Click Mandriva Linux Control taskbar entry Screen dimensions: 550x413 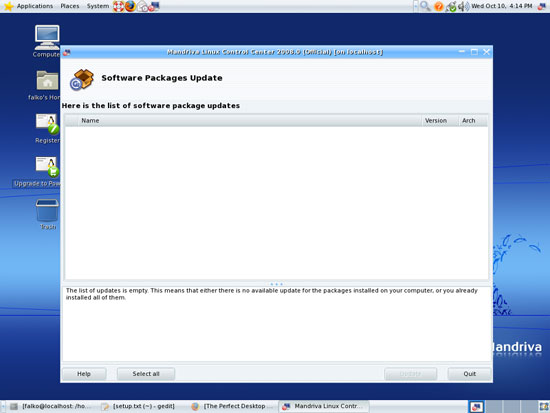323,406
